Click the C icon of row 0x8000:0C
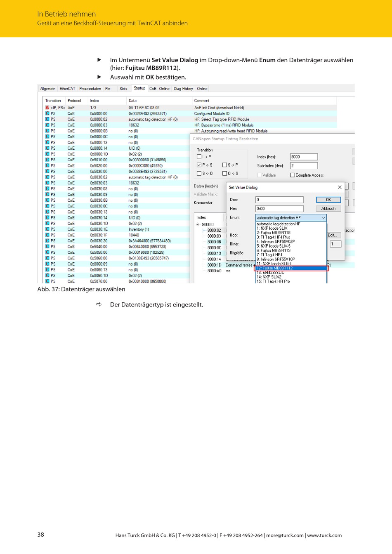Image resolution: width=392 pixels, height=554 pixels. 47,137
